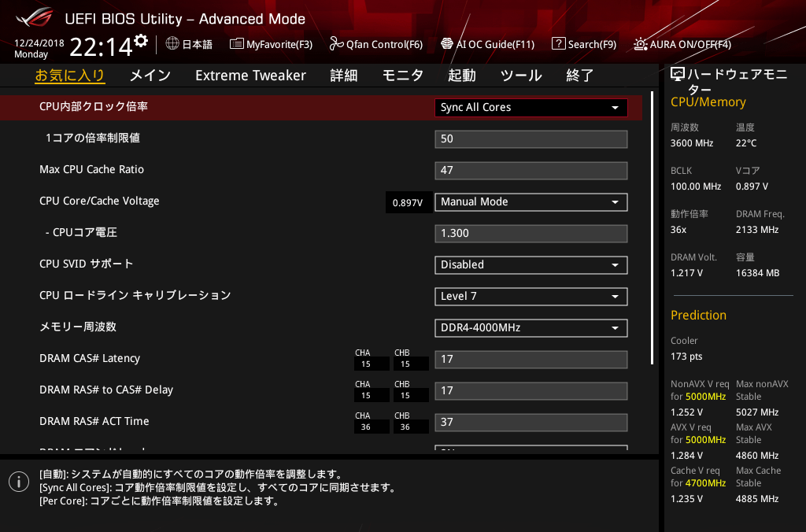This screenshot has width=806, height=532.
Task: Click the settings list vertical scrollbar
Action: point(652,228)
